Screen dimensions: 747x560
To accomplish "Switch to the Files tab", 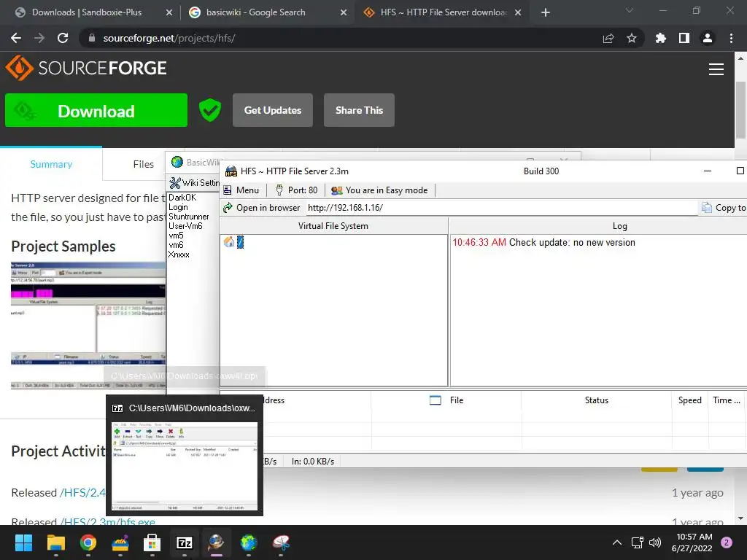I will point(144,164).
